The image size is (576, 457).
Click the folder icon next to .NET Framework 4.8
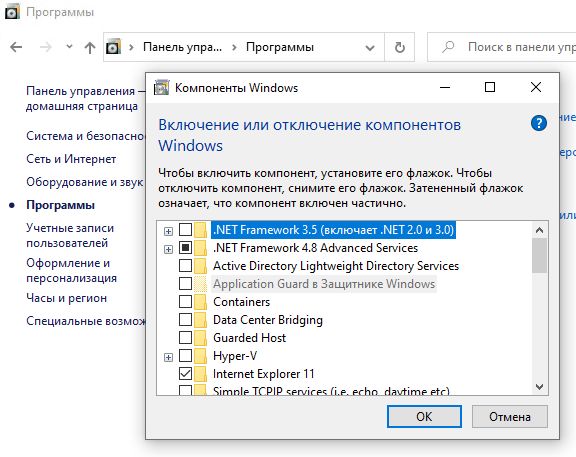[201, 248]
